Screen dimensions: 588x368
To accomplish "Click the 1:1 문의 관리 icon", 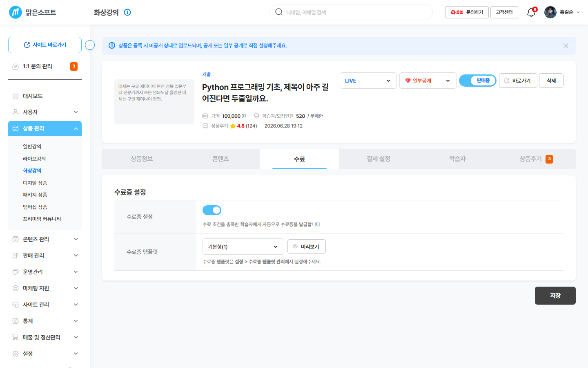I will click(x=16, y=66).
